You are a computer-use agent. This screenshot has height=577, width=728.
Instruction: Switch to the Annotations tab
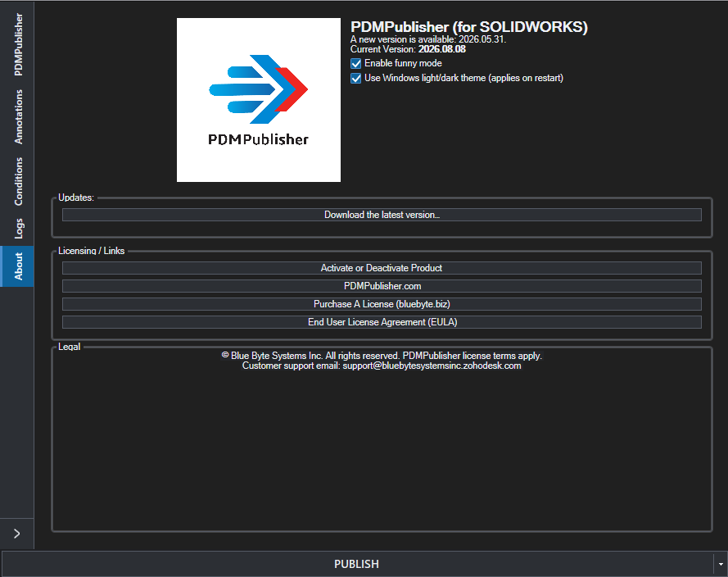(17, 116)
